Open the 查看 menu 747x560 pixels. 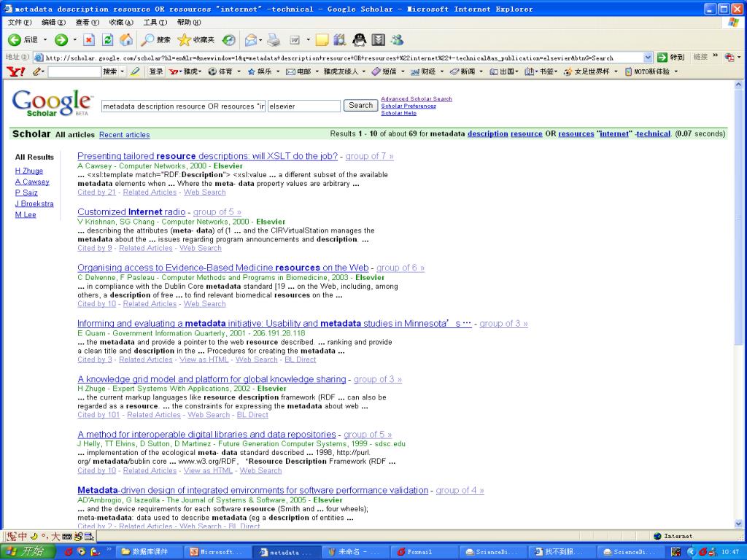click(x=85, y=23)
